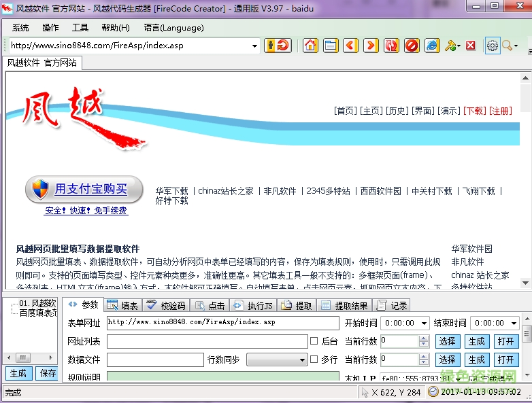Open the 工具 menu
This screenshot has height=403, width=532.
[x=80, y=28]
